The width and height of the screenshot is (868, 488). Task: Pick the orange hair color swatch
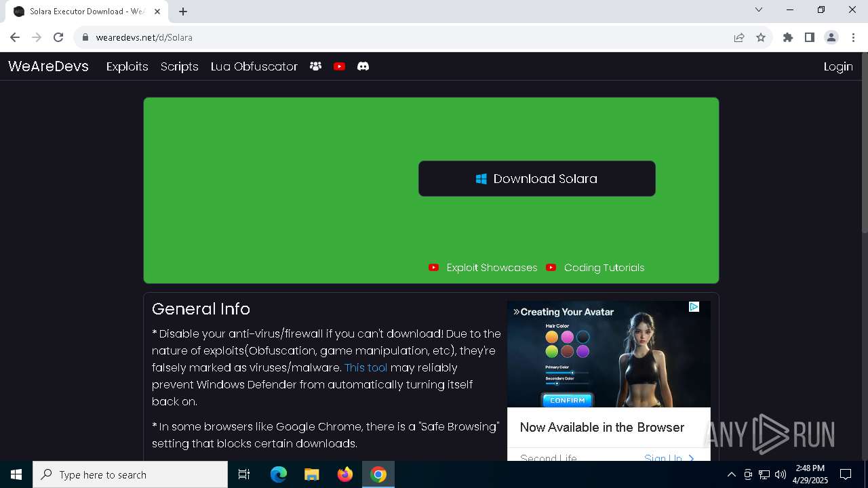[x=552, y=337]
